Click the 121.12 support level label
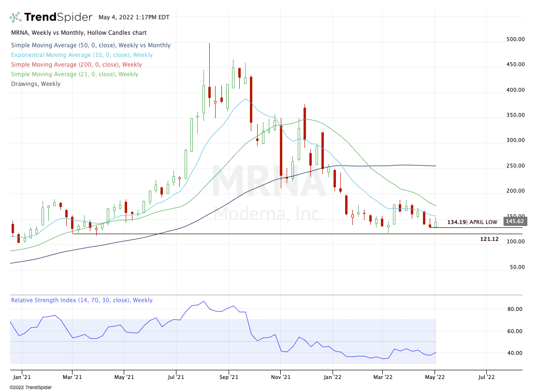Screen dimensions: 537x392 click(490, 239)
